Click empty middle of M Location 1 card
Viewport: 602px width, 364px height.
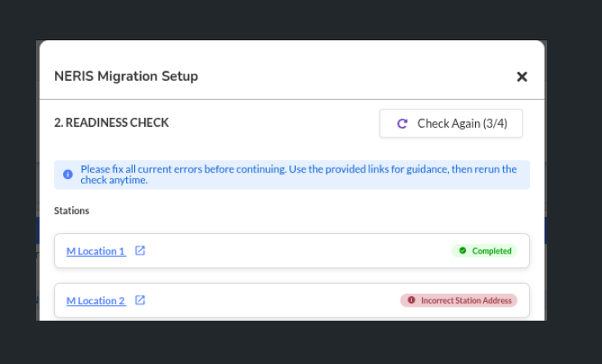295,251
